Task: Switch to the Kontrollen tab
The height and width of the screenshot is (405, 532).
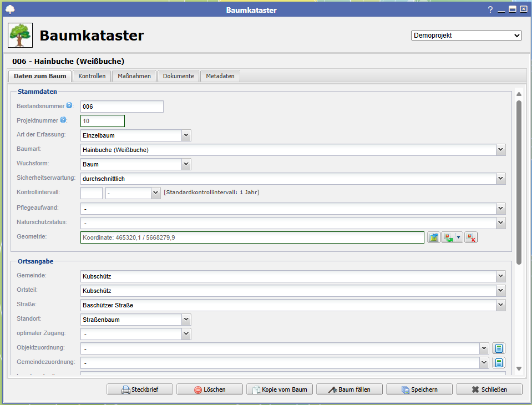Action: [x=92, y=76]
